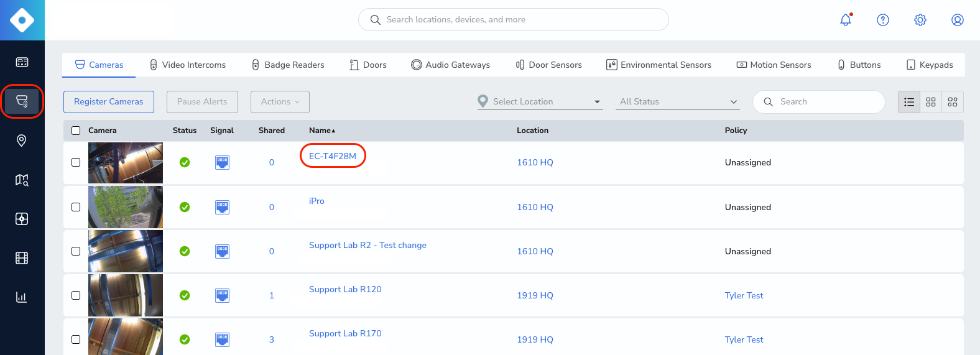This screenshot has width=980, height=355.
Task: Click the Pause Alerts button
Action: tap(202, 102)
